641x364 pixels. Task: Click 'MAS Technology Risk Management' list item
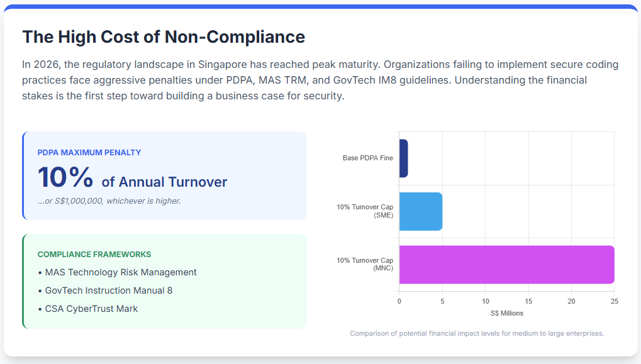(118, 272)
